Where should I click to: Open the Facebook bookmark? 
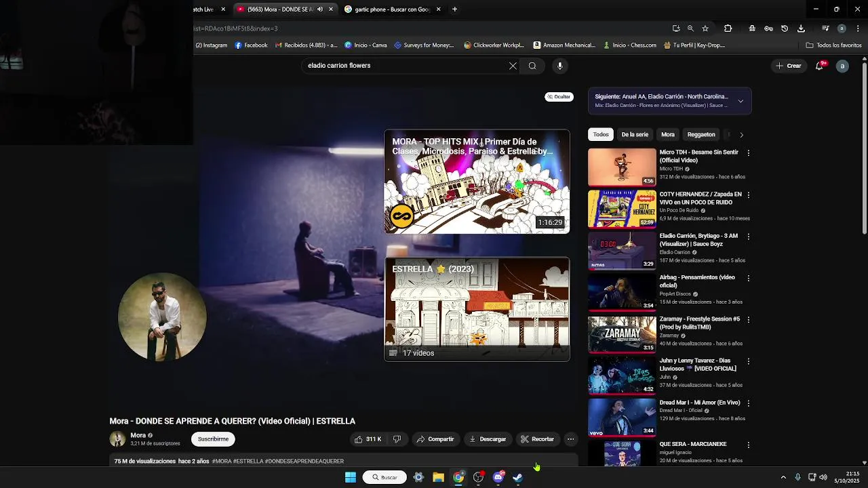pos(251,45)
